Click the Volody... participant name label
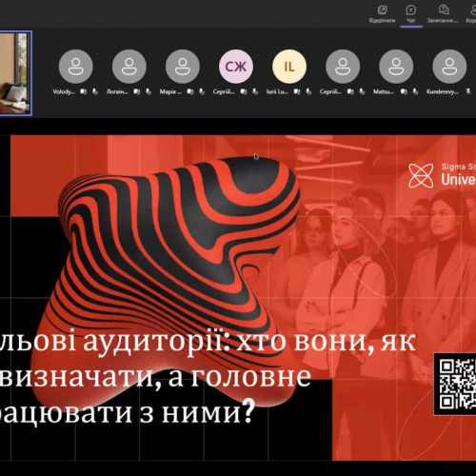476x476 pixels. 64,91
